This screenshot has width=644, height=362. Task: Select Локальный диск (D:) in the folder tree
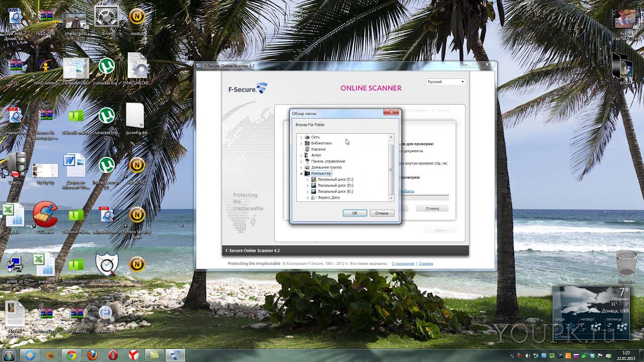tap(335, 186)
